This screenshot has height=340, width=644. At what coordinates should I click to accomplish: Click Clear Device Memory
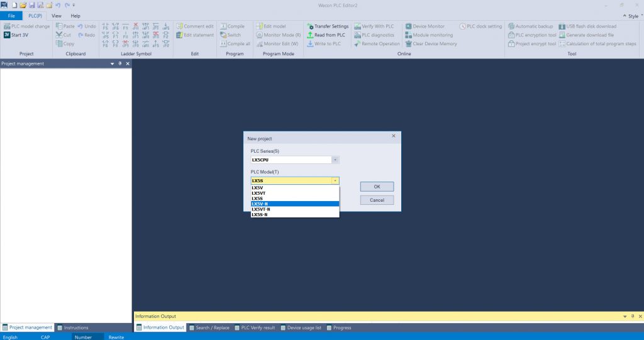click(431, 43)
